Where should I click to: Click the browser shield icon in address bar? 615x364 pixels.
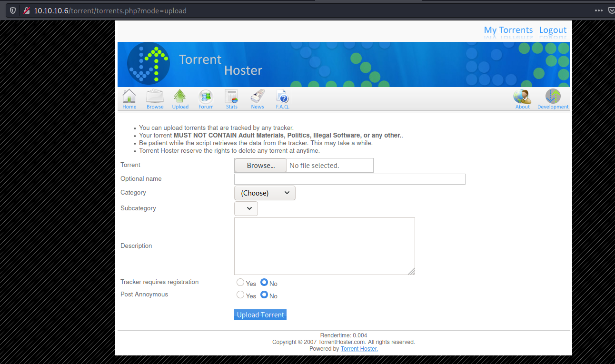[x=13, y=10]
